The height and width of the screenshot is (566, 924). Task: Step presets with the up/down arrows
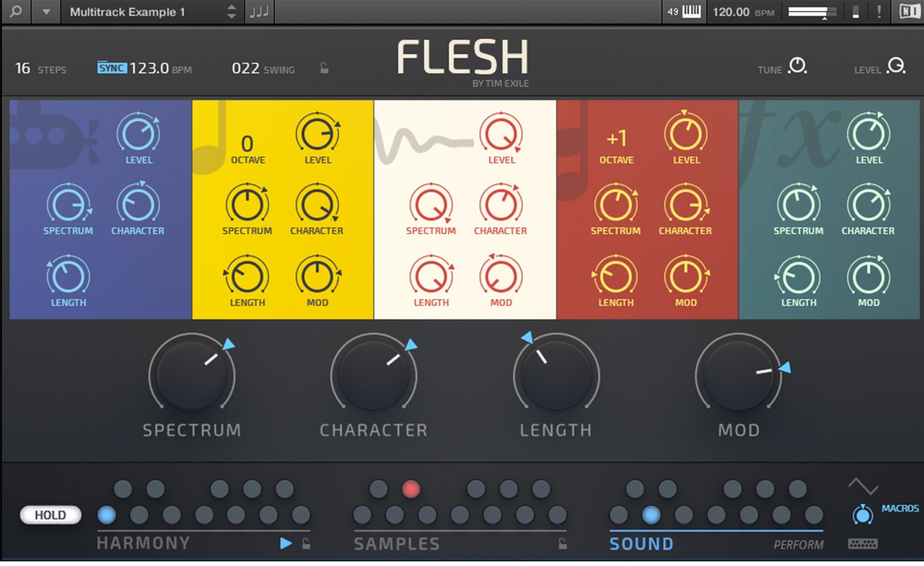click(x=231, y=12)
